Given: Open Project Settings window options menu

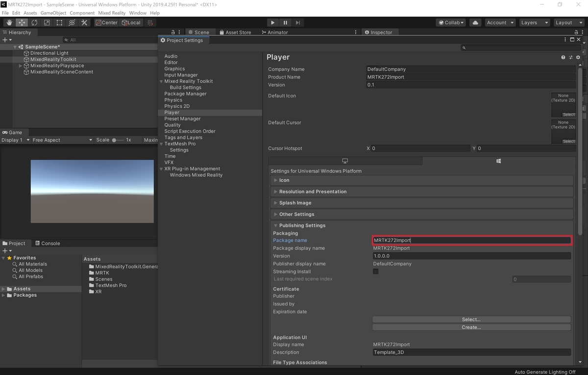Looking at the screenshot, I should click(x=564, y=40).
